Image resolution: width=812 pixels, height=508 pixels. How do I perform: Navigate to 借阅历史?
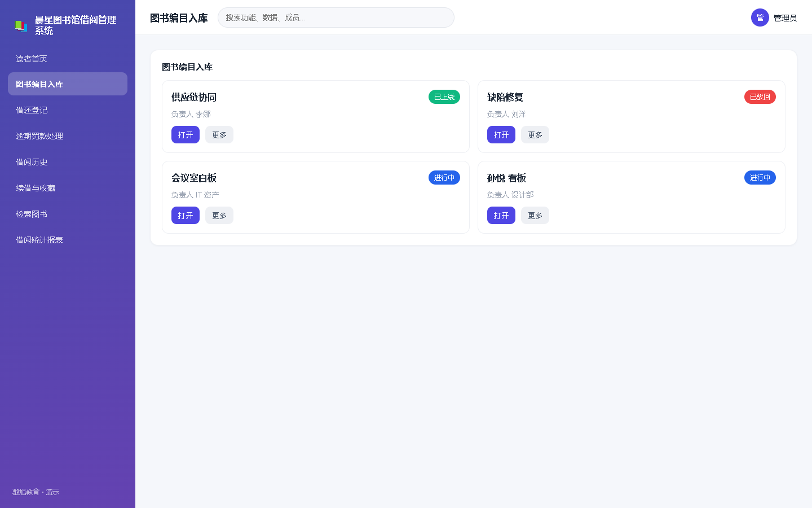[68, 162]
